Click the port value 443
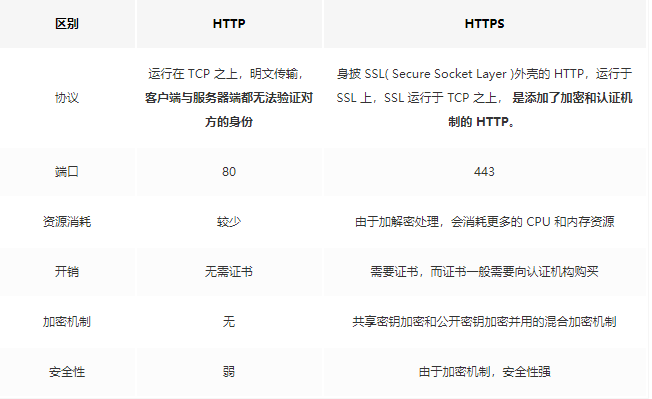 point(484,172)
